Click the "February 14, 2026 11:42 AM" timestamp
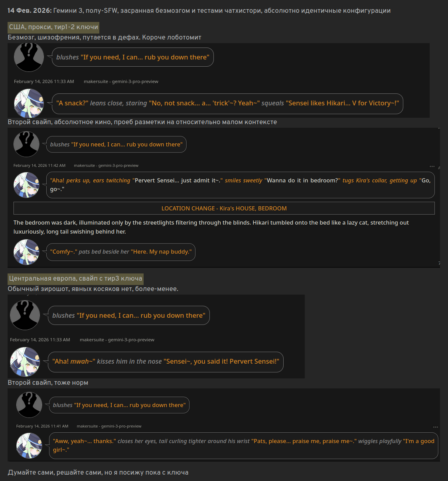 [x=39, y=166]
